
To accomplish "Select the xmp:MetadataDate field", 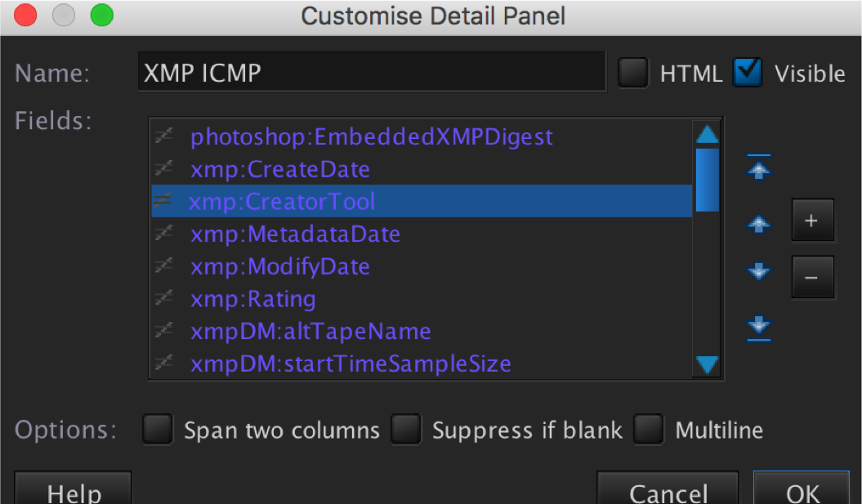I will [x=295, y=234].
